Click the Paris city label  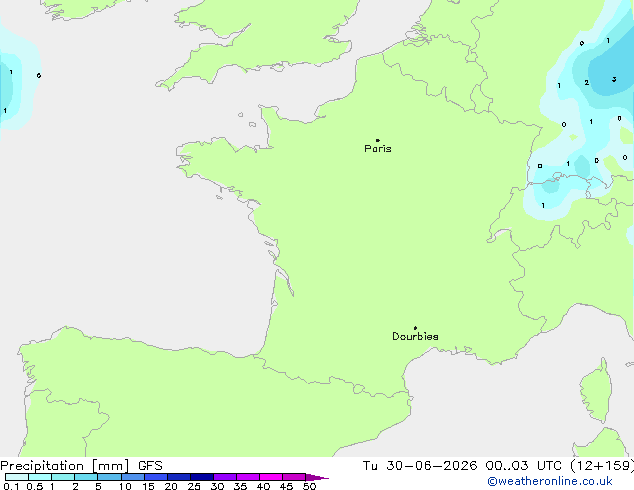click(378, 149)
